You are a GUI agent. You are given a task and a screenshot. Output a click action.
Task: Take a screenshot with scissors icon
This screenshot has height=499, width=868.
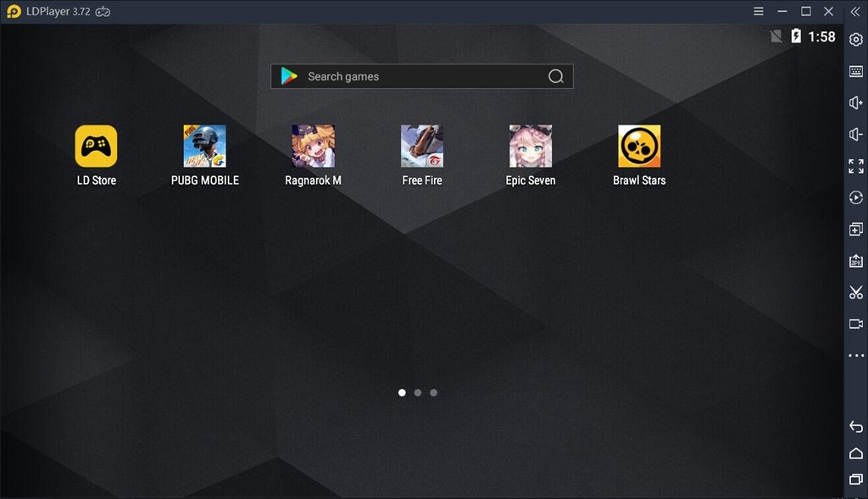[855, 292]
